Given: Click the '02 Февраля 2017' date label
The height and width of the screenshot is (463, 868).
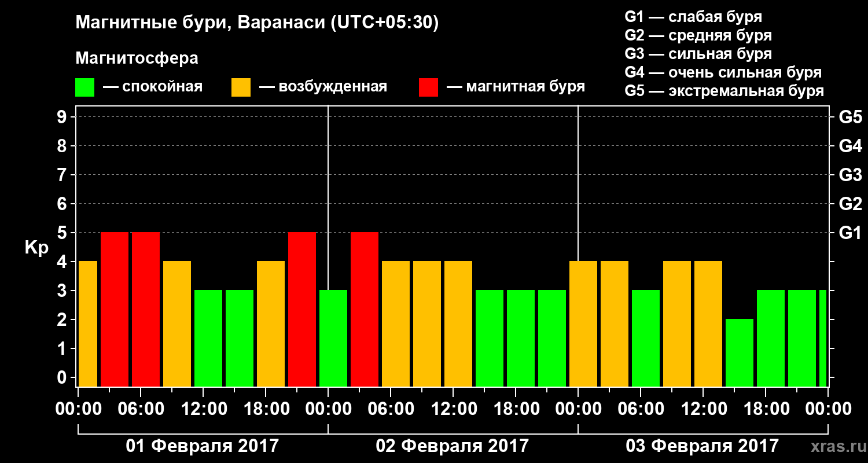Looking at the screenshot, I should pyautogui.click(x=453, y=446).
